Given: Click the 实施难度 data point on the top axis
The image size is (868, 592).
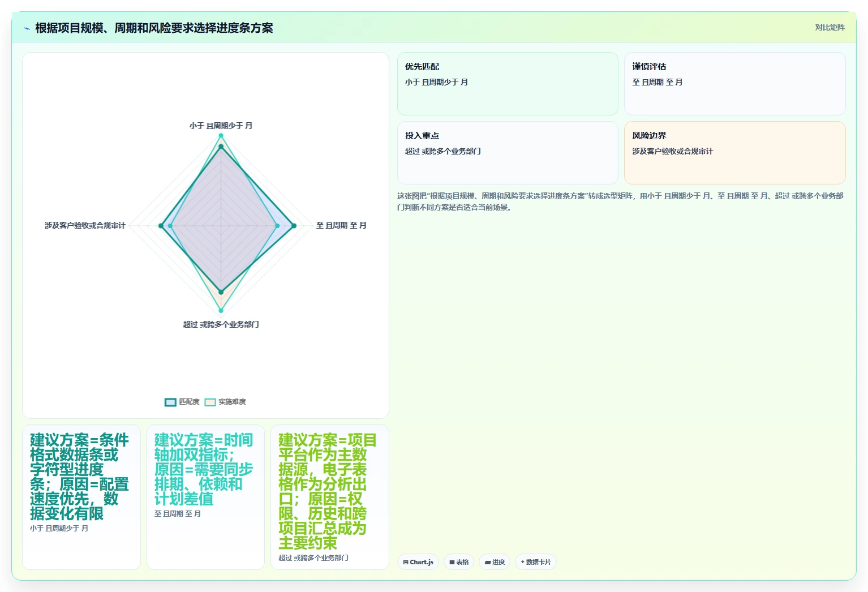Looking at the screenshot, I should (x=221, y=136).
